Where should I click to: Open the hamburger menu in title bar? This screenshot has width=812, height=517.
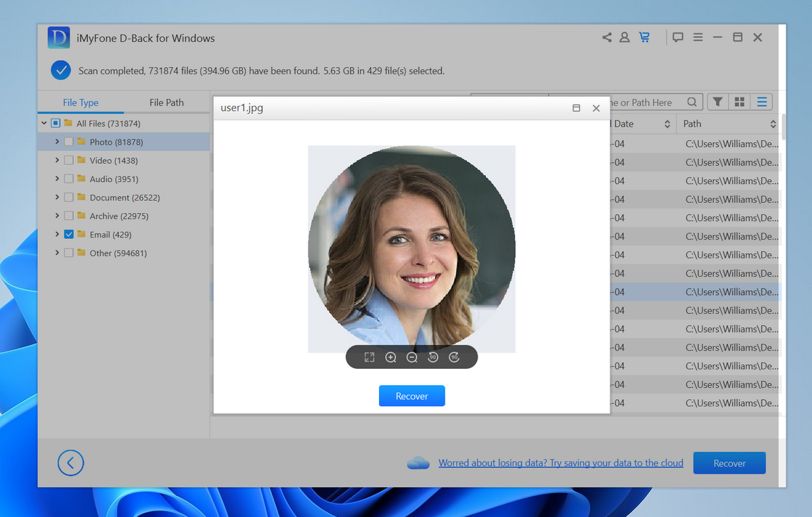click(x=698, y=38)
